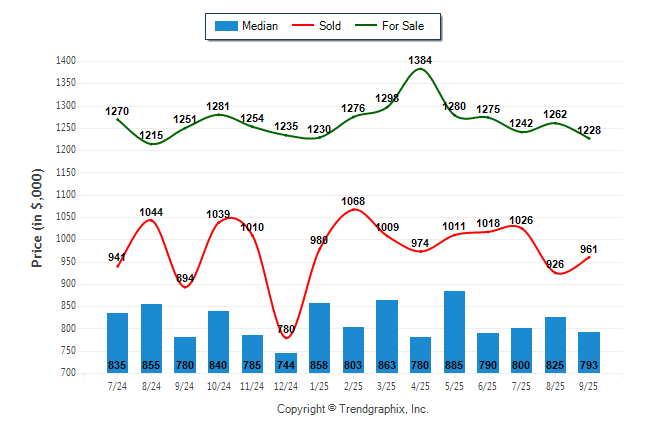Click the blue Median legend swatch
646x434 pixels.
coord(226,26)
